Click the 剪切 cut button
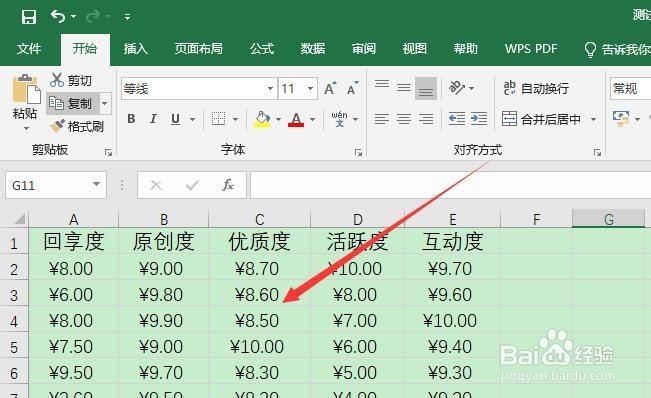 click(x=71, y=80)
